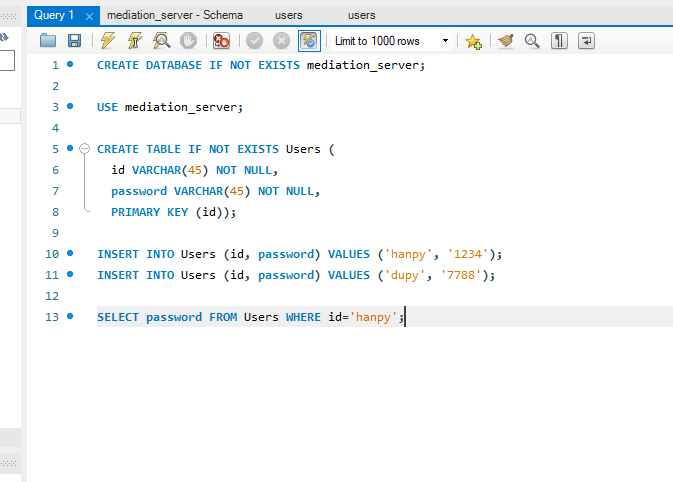
Task: Click line number 6 in gutter
Action: [55, 170]
